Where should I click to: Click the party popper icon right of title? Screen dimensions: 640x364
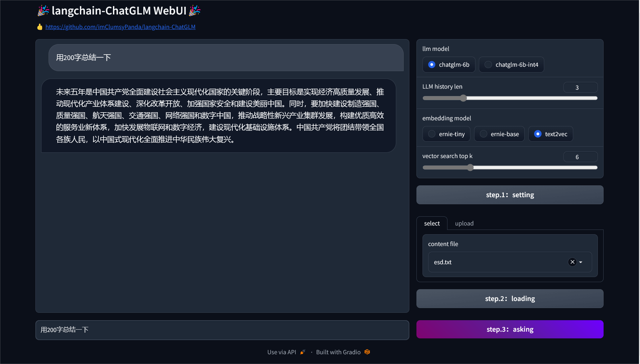195,11
